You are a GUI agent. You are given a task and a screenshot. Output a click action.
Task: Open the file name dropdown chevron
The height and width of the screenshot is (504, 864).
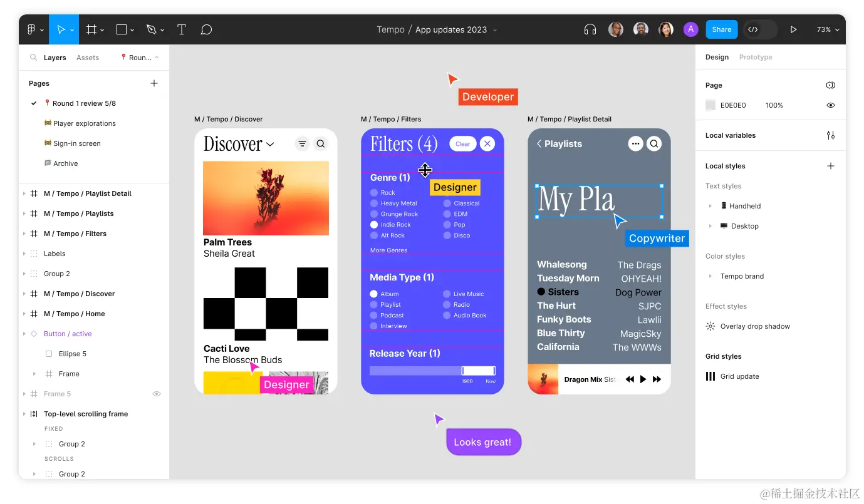click(x=495, y=30)
